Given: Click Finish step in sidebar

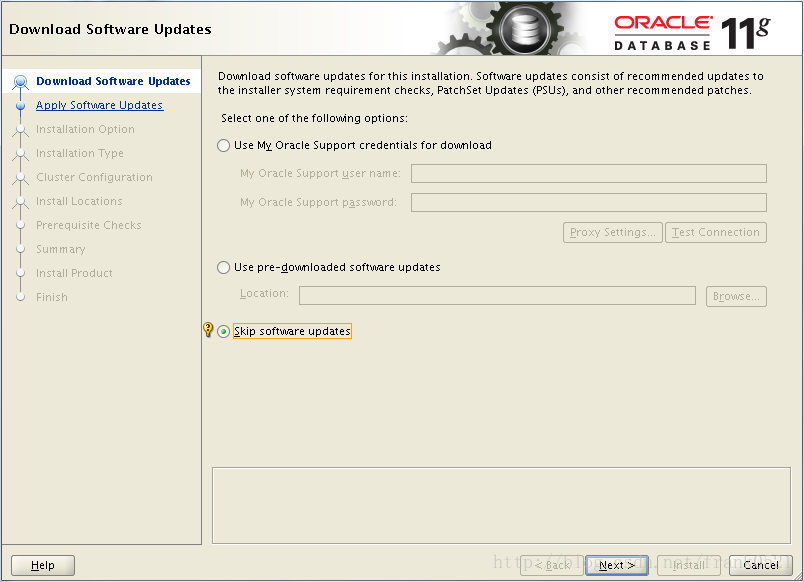Looking at the screenshot, I should tap(52, 297).
